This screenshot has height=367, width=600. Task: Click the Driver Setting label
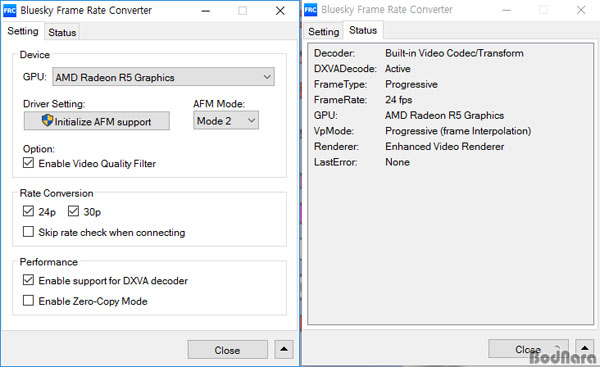click(54, 104)
